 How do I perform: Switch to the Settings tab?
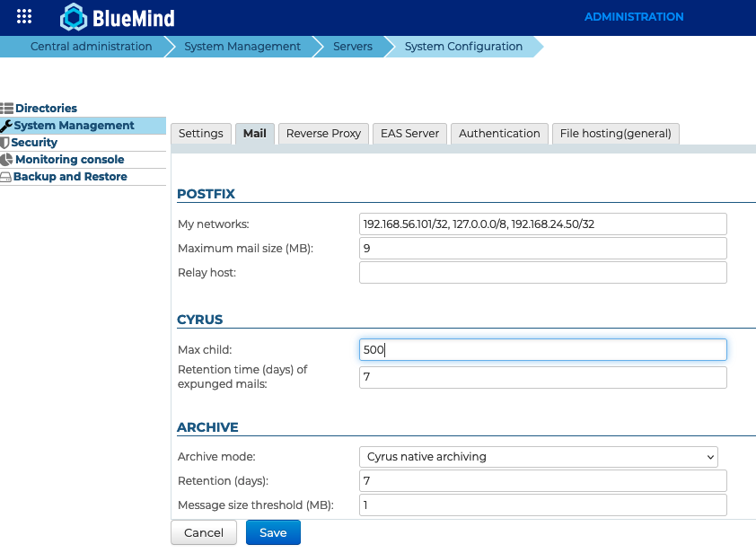[x=201, y=134]
